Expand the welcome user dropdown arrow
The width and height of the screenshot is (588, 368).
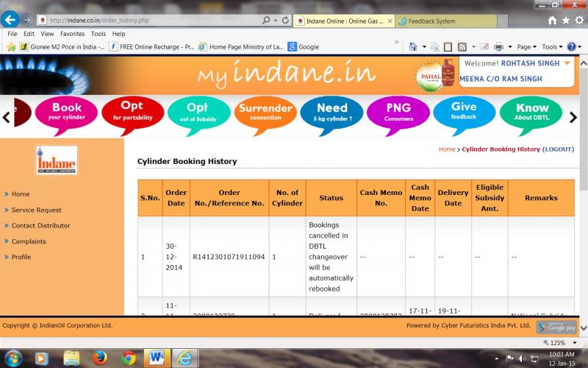tap(567, 63)
